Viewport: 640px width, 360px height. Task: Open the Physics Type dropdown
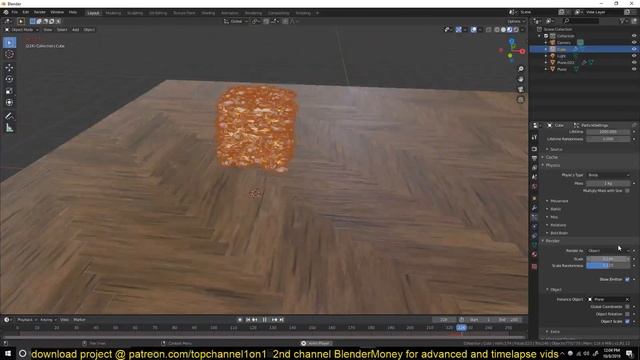(608, 175)
